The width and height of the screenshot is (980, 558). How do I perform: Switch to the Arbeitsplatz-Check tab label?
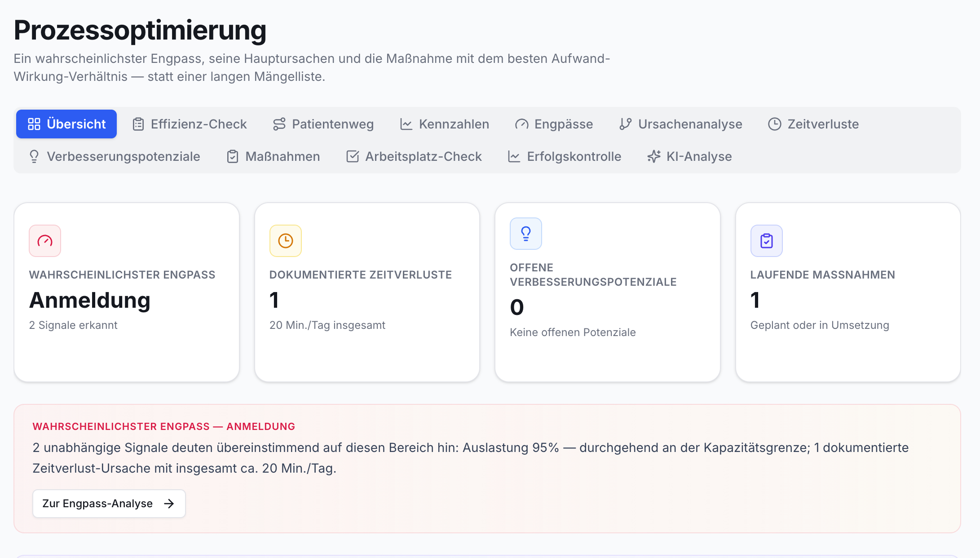coord(424,156)
